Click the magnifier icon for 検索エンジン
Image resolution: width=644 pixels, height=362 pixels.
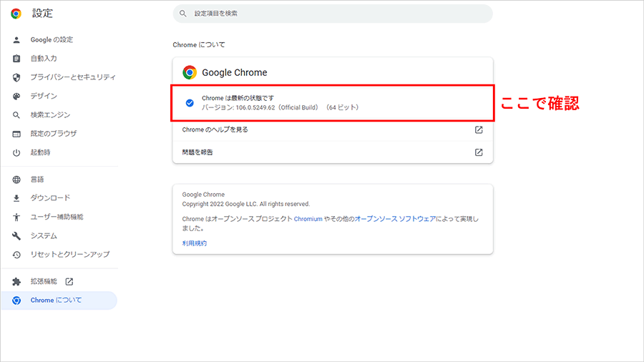[16, 115]
